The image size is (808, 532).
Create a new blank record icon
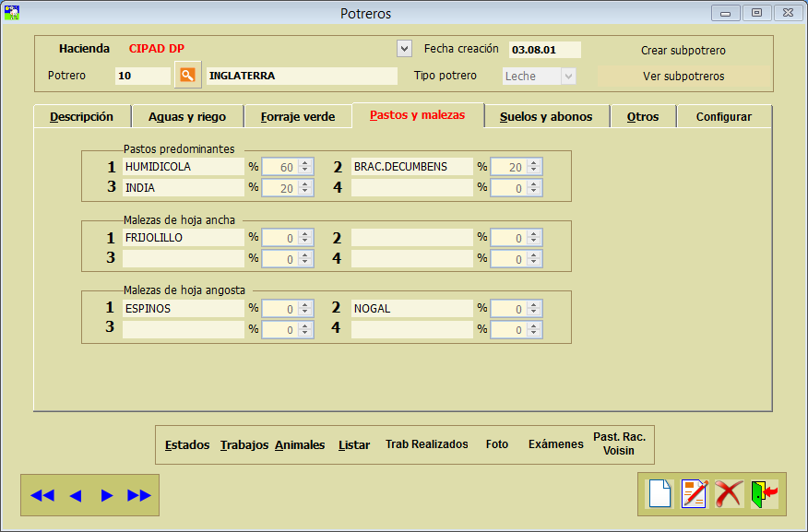659,494
